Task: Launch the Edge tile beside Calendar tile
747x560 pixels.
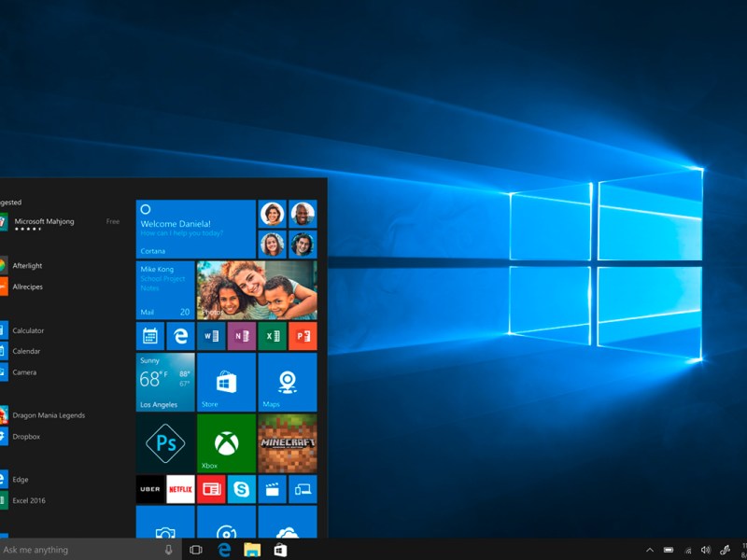Action: (x=180, y=336)
